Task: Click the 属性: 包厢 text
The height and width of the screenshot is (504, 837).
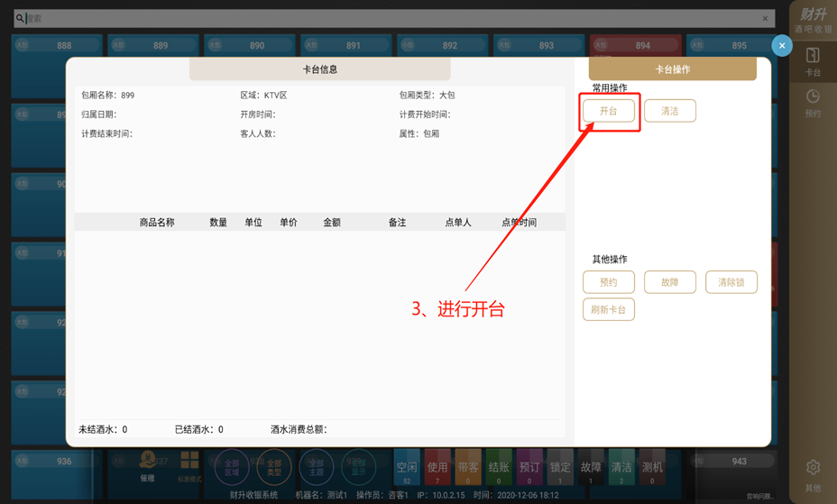Action: [x=419, y=133]
